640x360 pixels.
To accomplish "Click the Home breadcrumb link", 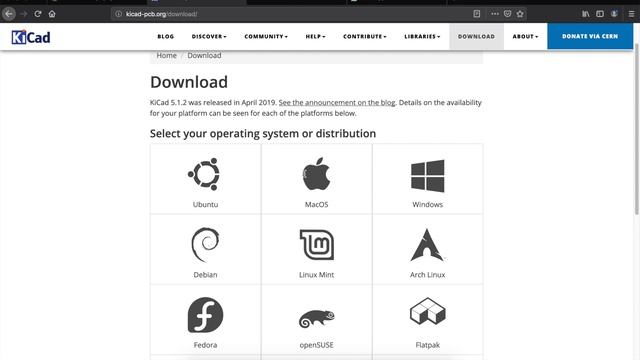I will [167, 56].
